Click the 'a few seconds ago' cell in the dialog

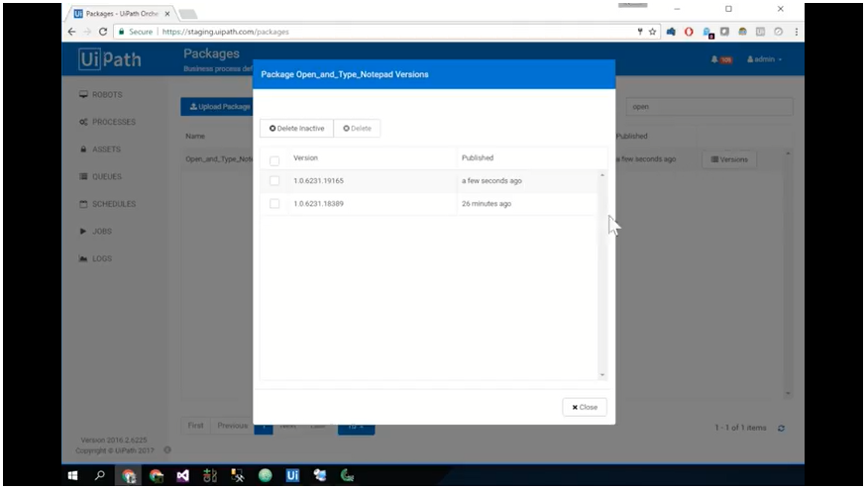pyautogui.click(x=491, y=181)
